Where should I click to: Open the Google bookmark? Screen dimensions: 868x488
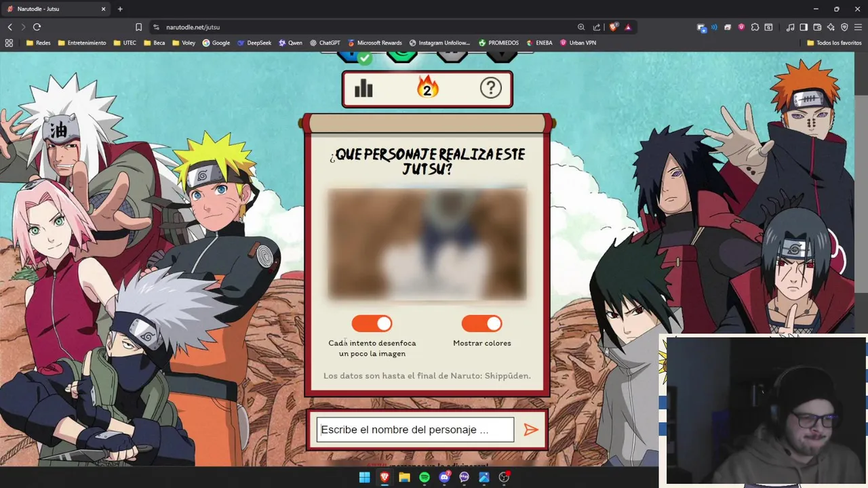pos(216,43)
